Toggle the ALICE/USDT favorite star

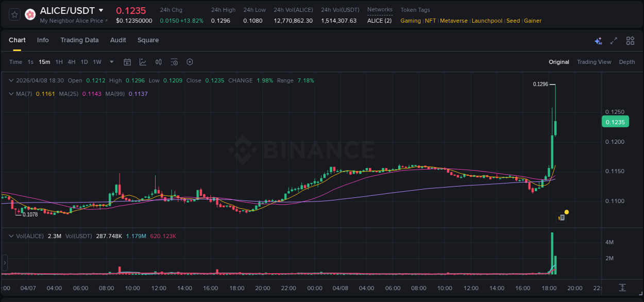pos(14,14)
